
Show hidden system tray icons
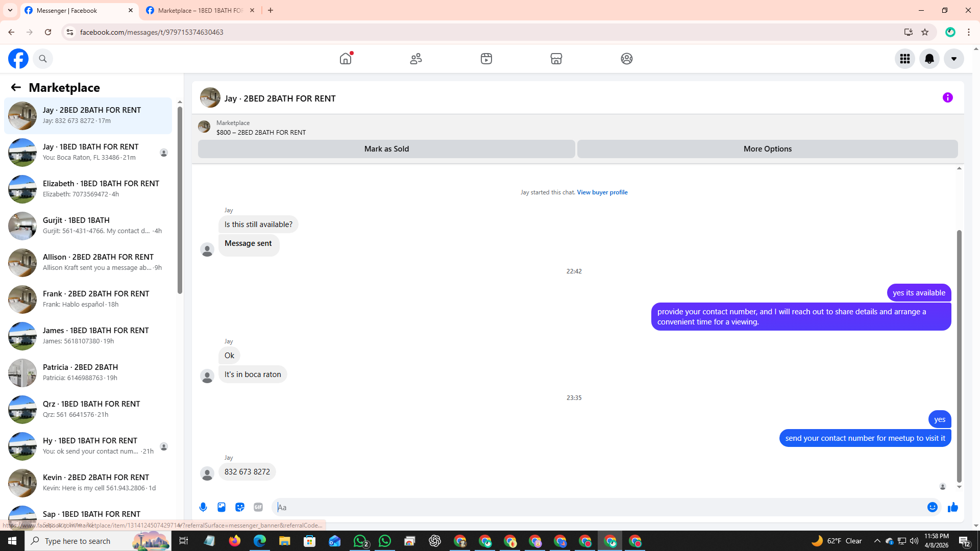tap(877, 541)
